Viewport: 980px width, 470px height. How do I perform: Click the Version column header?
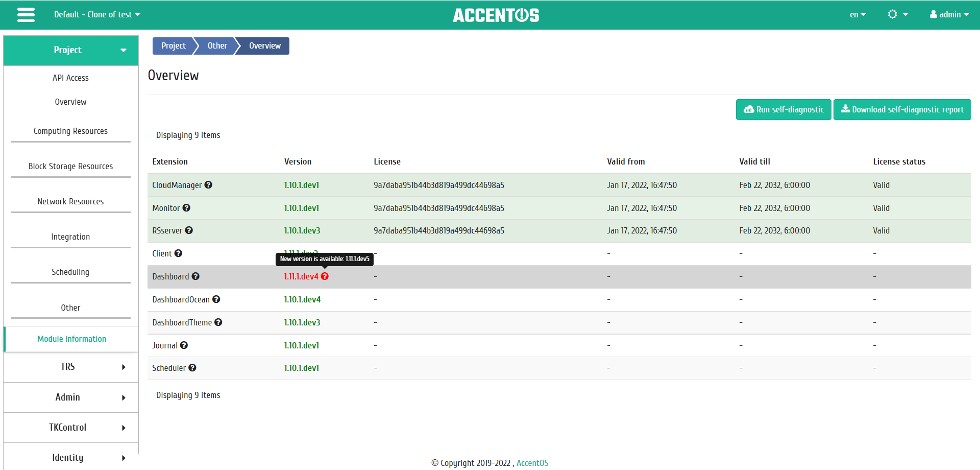tap(298, 161)
